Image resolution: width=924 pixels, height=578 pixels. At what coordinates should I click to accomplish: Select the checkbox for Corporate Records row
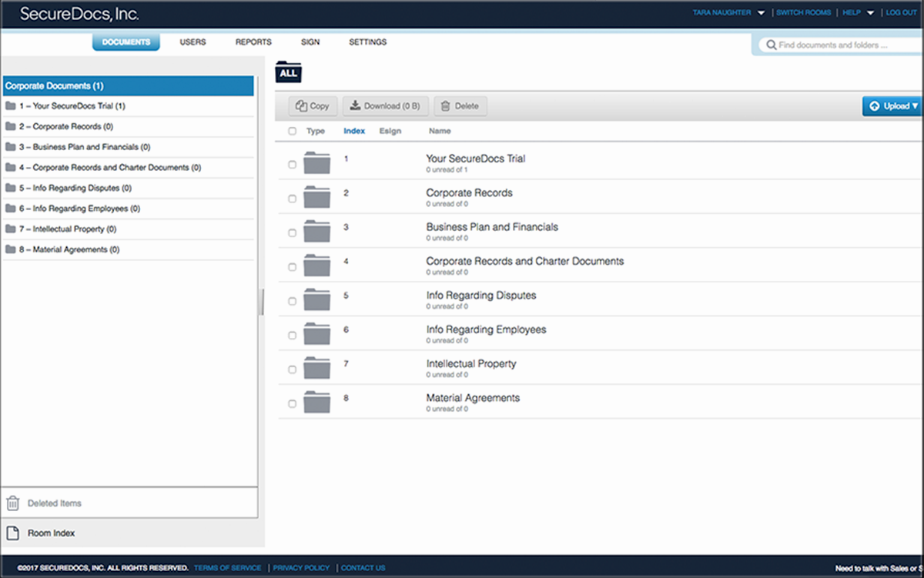point(292,198)
